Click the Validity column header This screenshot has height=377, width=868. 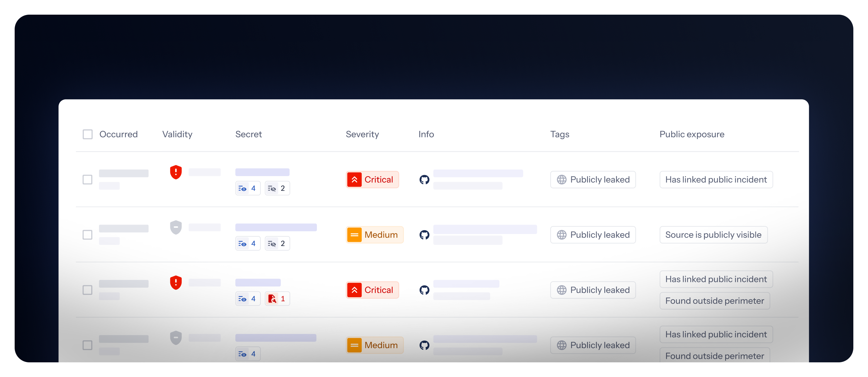coord(177,135)
